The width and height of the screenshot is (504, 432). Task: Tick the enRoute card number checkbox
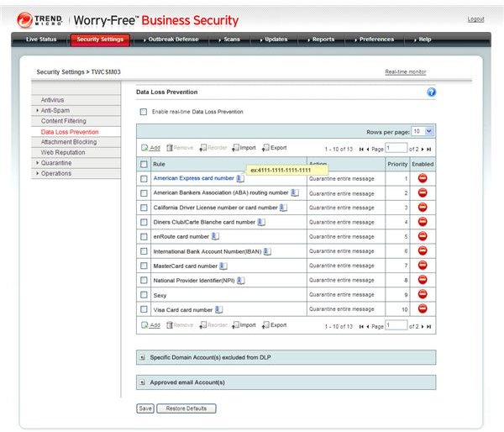pyautogui.click(x=144, y=237)
